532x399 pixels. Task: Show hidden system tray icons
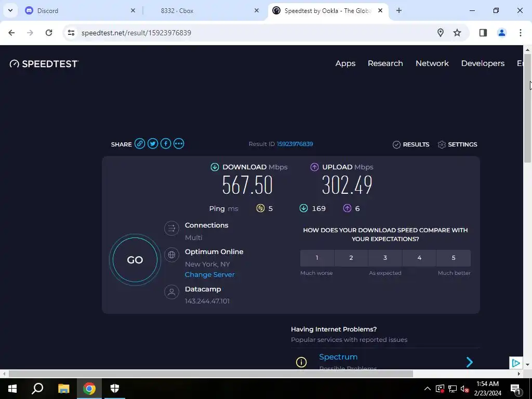click(x=428, y=389)
